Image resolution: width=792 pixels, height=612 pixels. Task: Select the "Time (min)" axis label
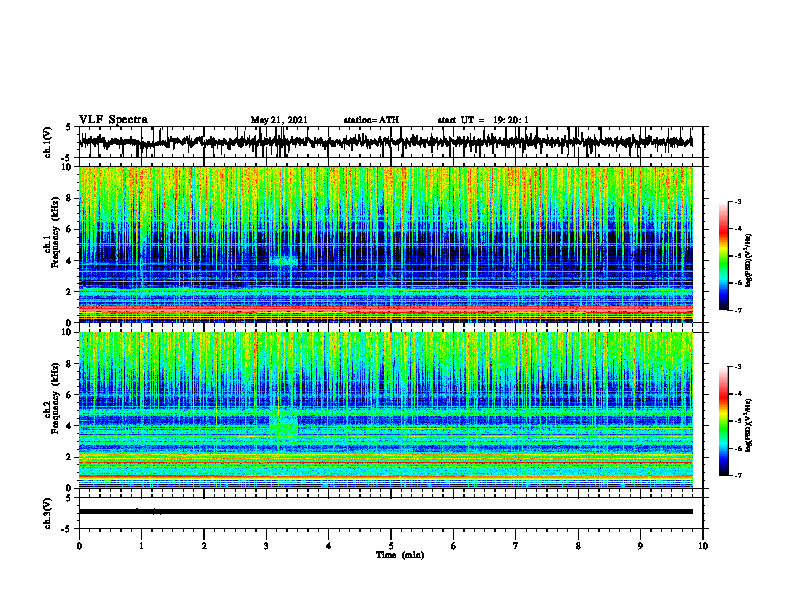click(x=400, y=555)
